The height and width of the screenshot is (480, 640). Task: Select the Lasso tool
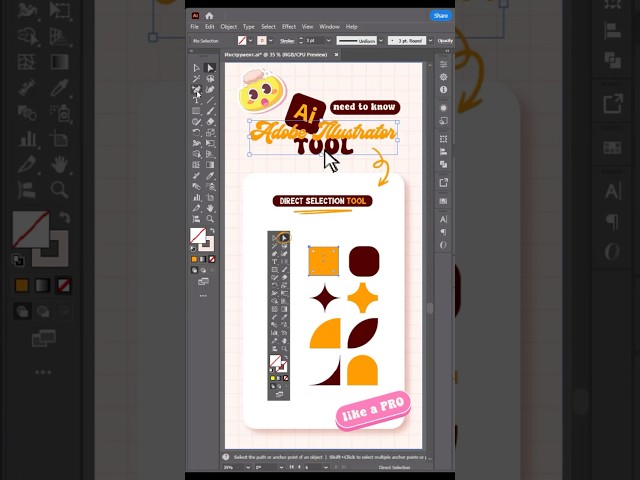pos(210,78)
